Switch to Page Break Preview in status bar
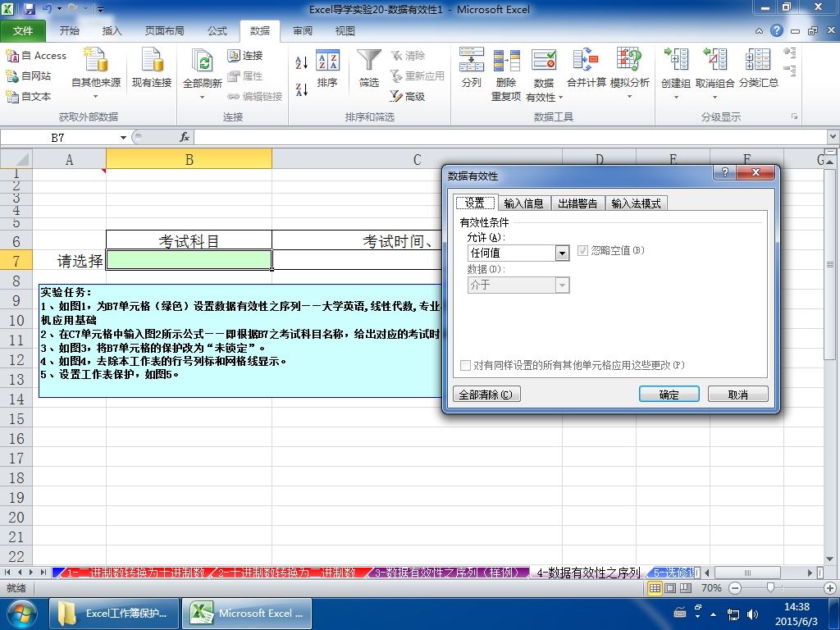The image size is (840, 630). [x=685, y=587]
